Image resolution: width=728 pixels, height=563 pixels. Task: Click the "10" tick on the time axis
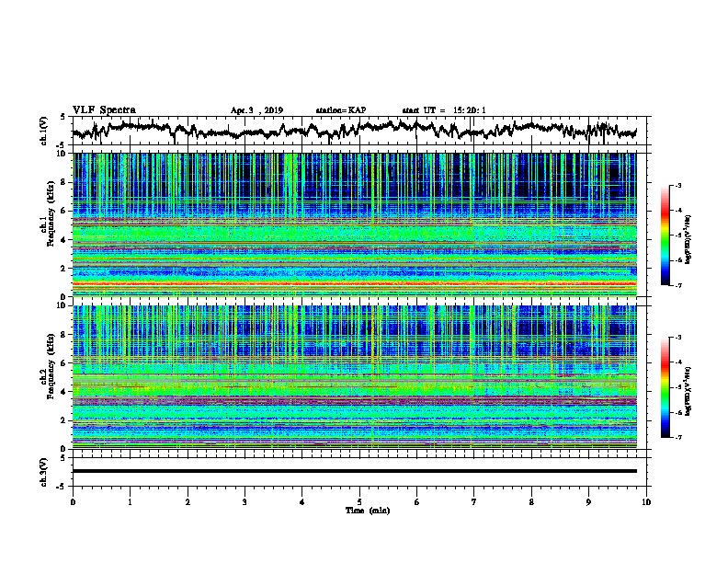point(646,502)
